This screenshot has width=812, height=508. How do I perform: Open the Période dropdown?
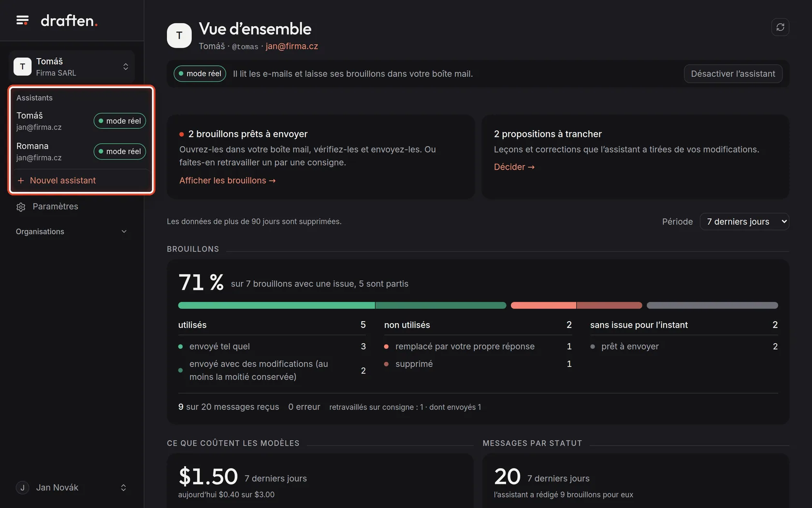[744, 222]
